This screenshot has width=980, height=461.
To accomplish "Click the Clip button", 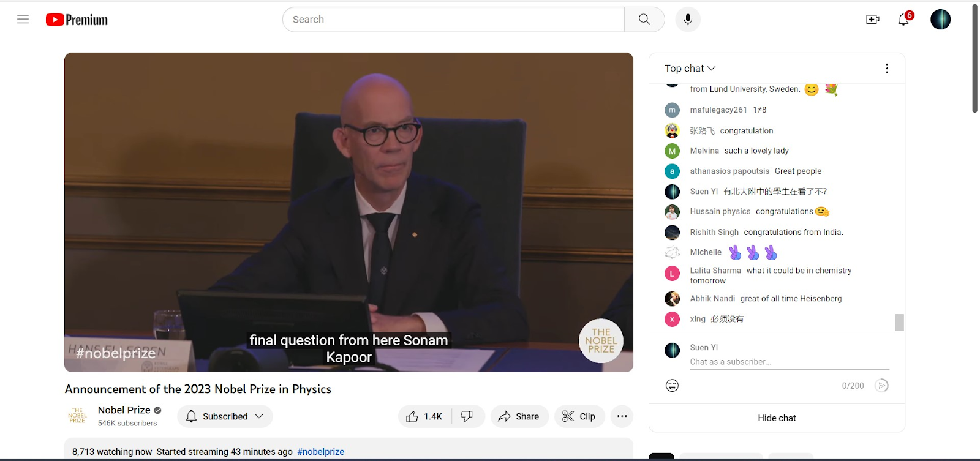I will click(579, 416).
